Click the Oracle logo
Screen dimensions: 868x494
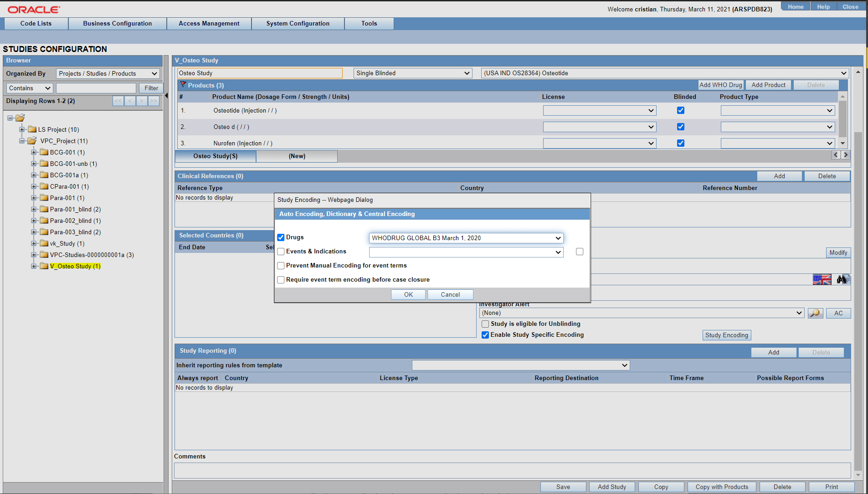point(32,9)
